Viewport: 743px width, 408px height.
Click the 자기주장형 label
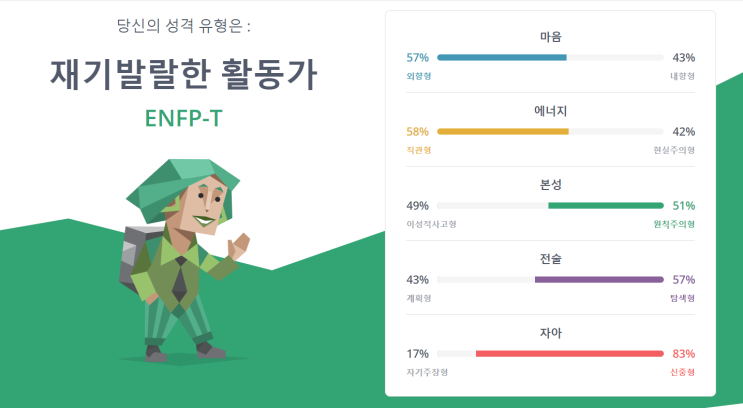[427, 372]
